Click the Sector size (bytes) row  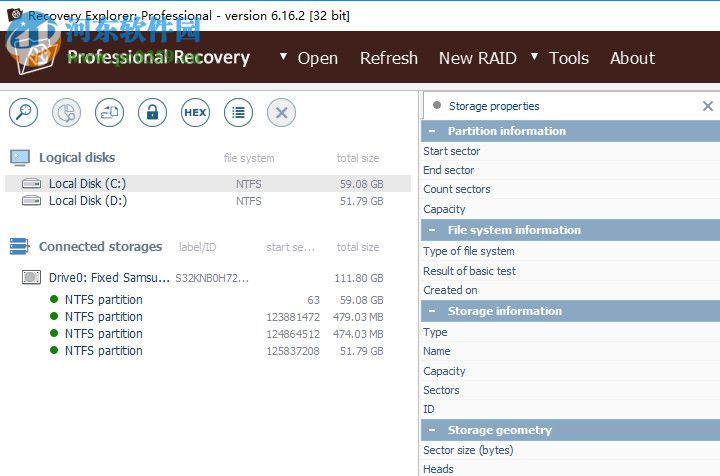pos(570,450)
